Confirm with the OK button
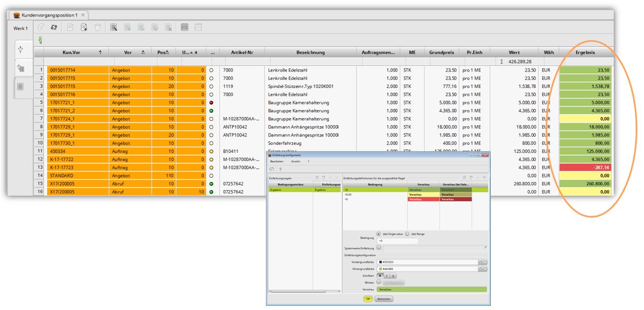 368,299
